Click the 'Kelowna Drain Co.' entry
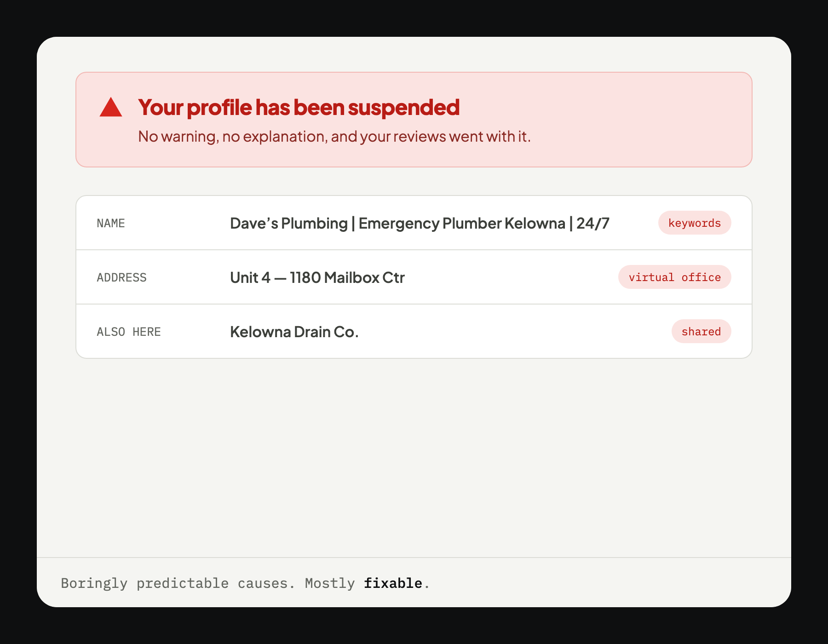 coord(294,332)
